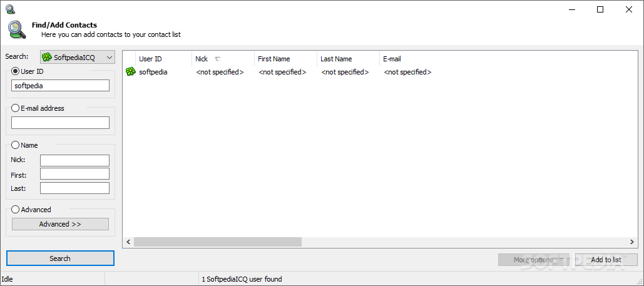Image resolution: width=644 pixels, height=286 pixels.
Task: Click the E-mail cell <not specified>
Action: (x=408, y=72)
